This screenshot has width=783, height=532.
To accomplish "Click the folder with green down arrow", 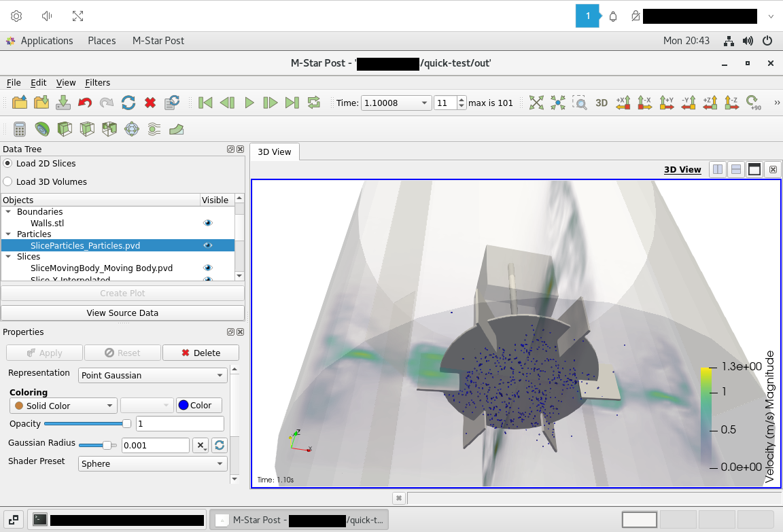I will click(x=41, y=103).
